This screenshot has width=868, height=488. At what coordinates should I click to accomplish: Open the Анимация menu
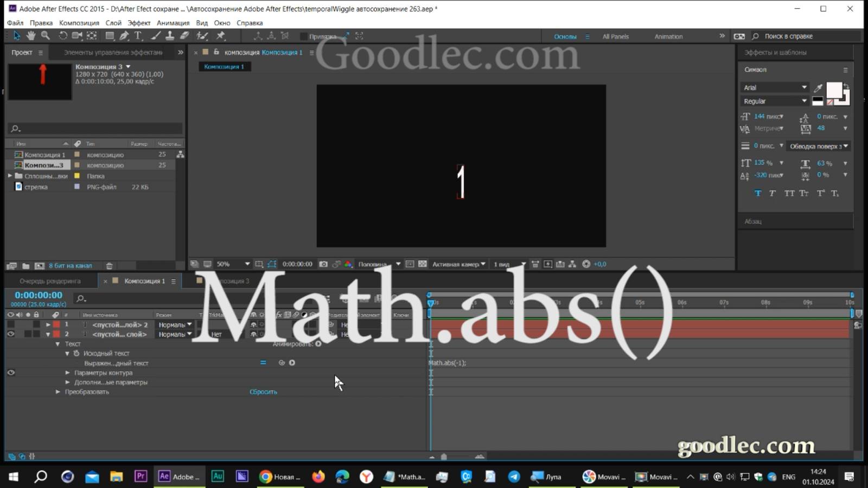(x=173, y=23)
